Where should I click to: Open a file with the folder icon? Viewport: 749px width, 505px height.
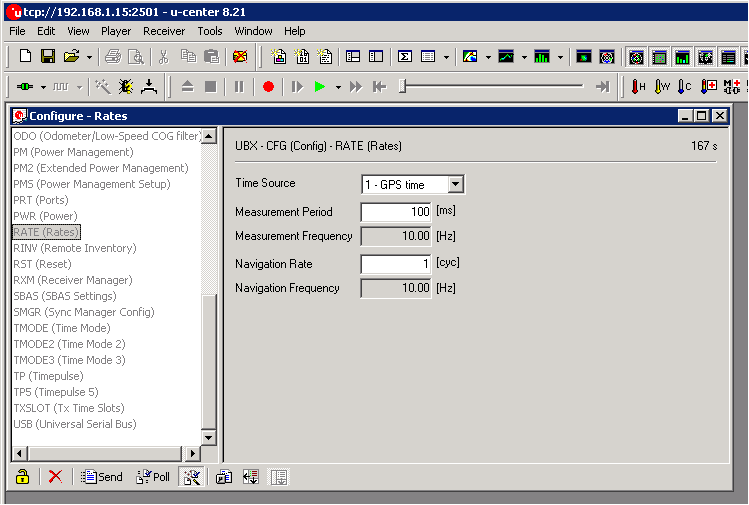(x=71, y=56)
